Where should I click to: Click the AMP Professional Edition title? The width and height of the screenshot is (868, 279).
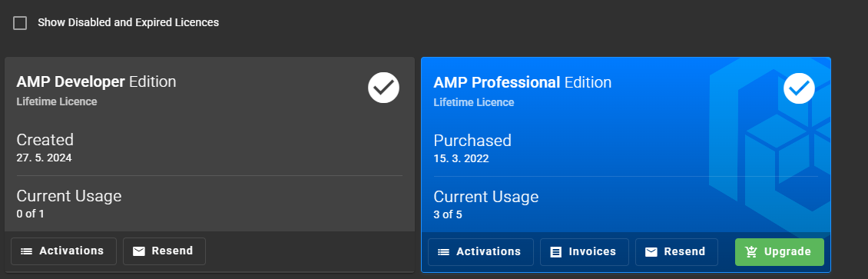(522, 82)
